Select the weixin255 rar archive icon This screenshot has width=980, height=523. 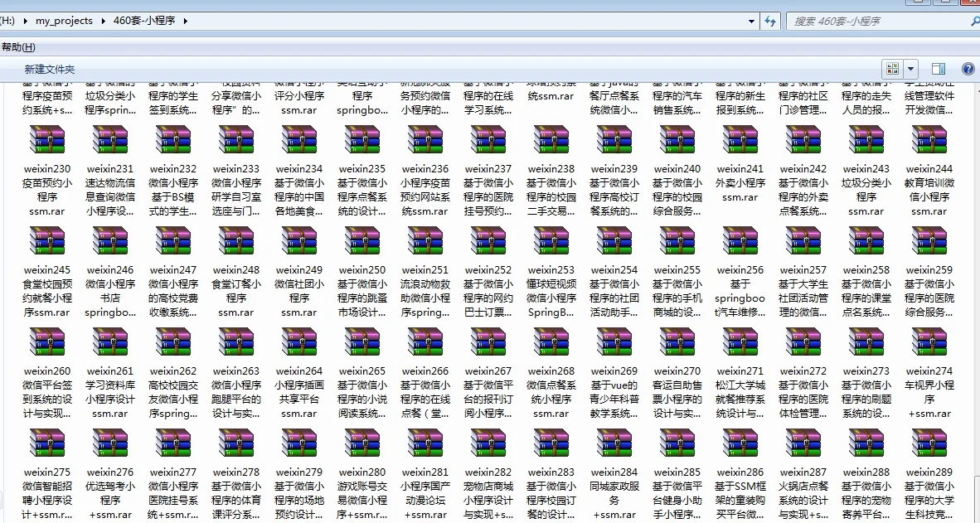click(677, 241)
